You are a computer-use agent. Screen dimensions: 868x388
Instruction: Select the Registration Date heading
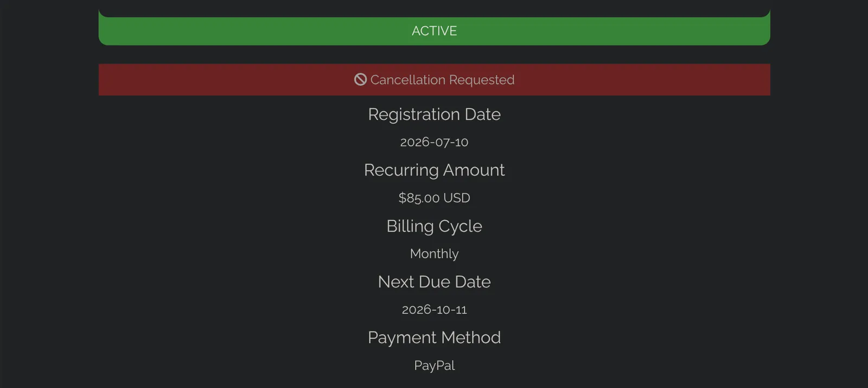pos(434,114)
